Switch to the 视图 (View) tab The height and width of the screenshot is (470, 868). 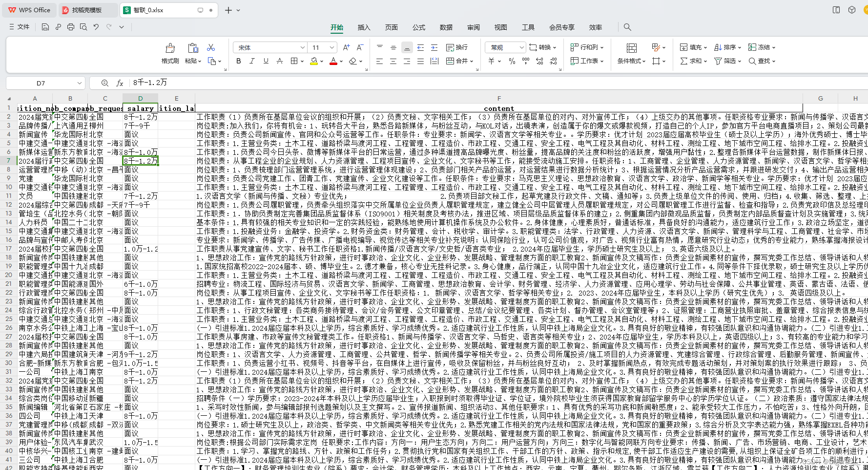coord(501,27)
